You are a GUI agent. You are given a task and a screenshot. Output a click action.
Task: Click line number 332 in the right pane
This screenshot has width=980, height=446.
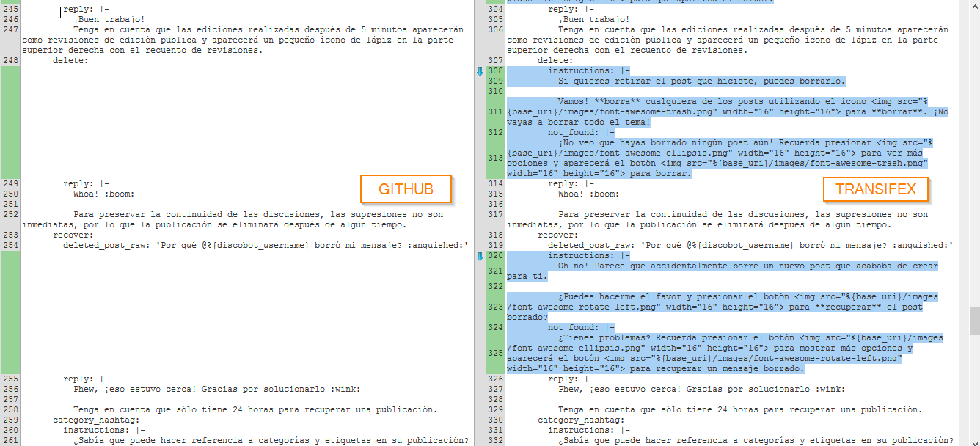click(495, 441)
